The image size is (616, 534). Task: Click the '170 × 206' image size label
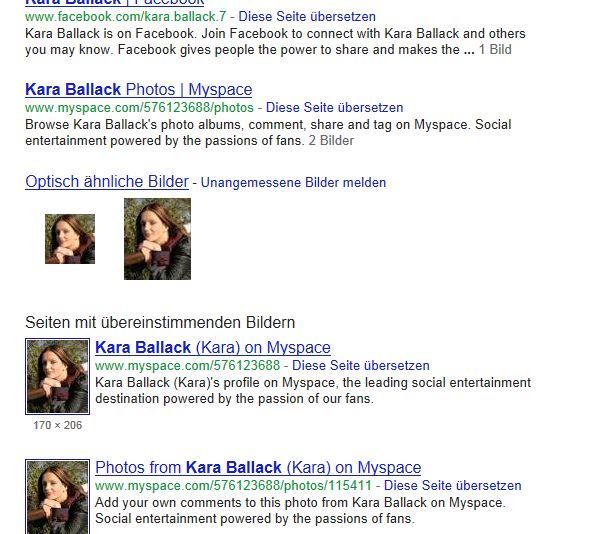[57, 425]
